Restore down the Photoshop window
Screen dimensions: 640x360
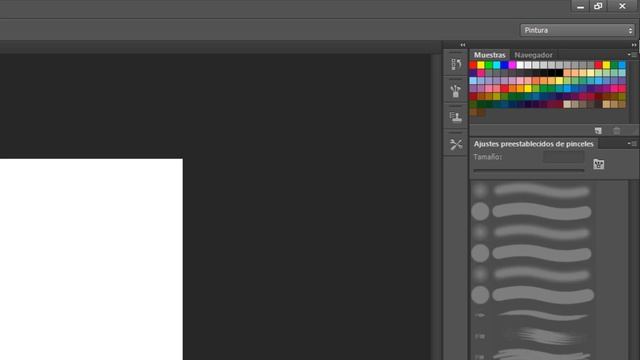[598, 6]
